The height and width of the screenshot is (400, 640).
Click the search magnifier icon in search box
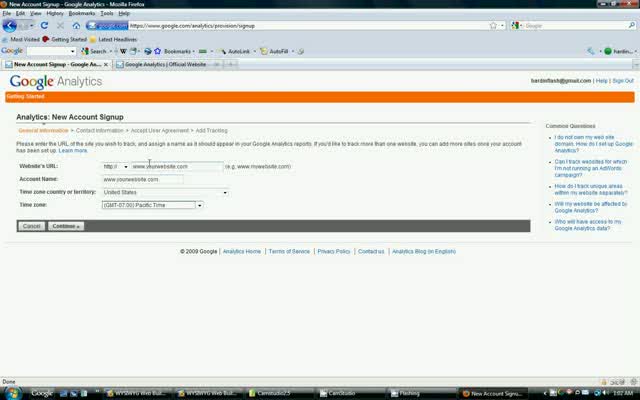[631, 25]
